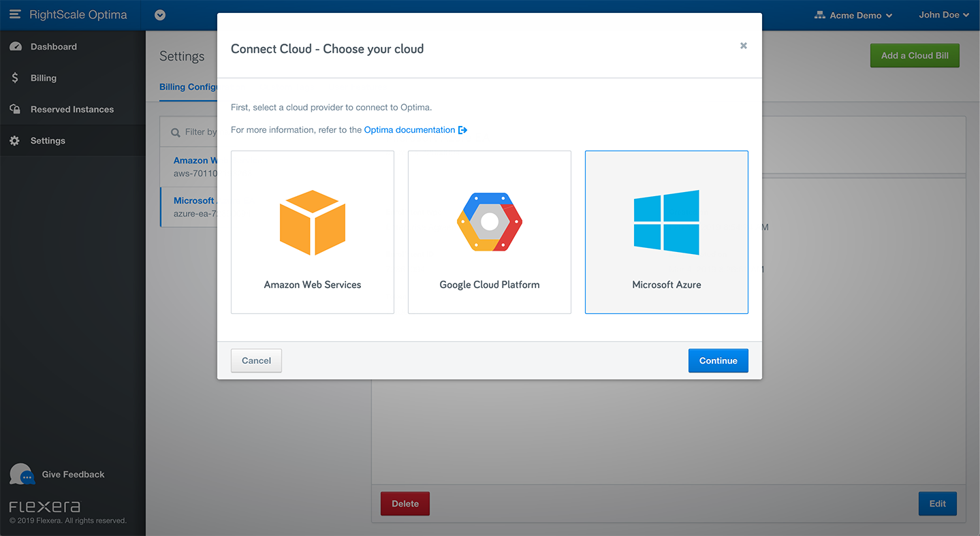Click the Settings gear icon in sidebar
980x536 pixels.
pos(15,141)
